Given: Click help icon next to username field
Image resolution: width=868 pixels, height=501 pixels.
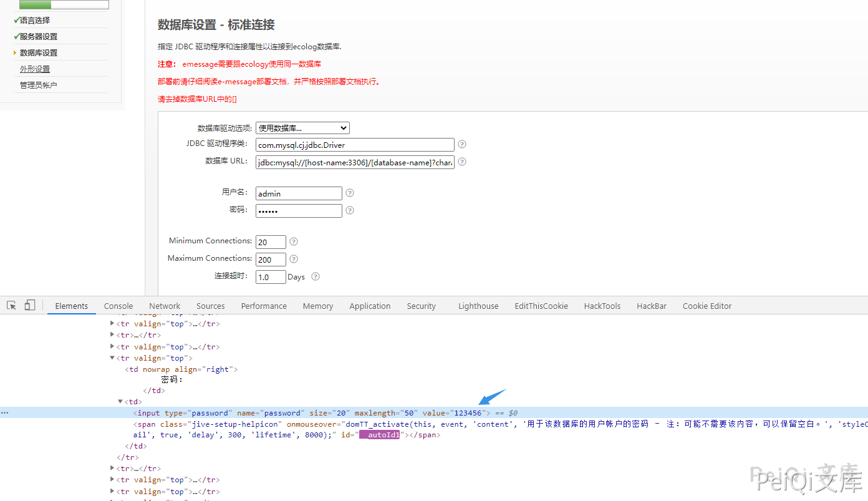Looking at the screenshot, I should tap(350, 193).
